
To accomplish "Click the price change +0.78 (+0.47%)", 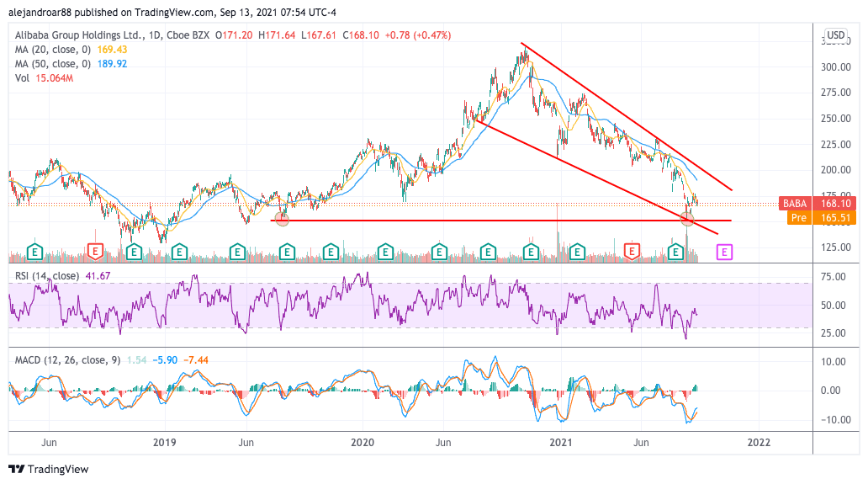I will click(x=418, y=35).
